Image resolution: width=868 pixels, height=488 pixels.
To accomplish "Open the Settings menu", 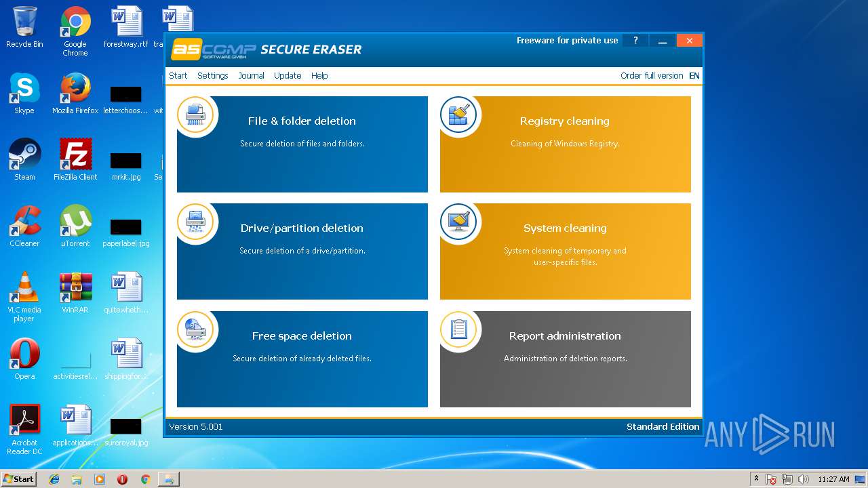I will 213,75.
